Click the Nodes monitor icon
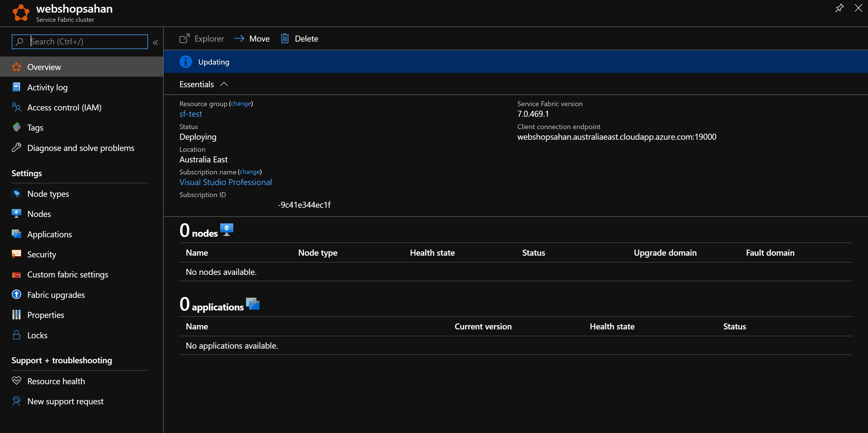 pos(16,214)
